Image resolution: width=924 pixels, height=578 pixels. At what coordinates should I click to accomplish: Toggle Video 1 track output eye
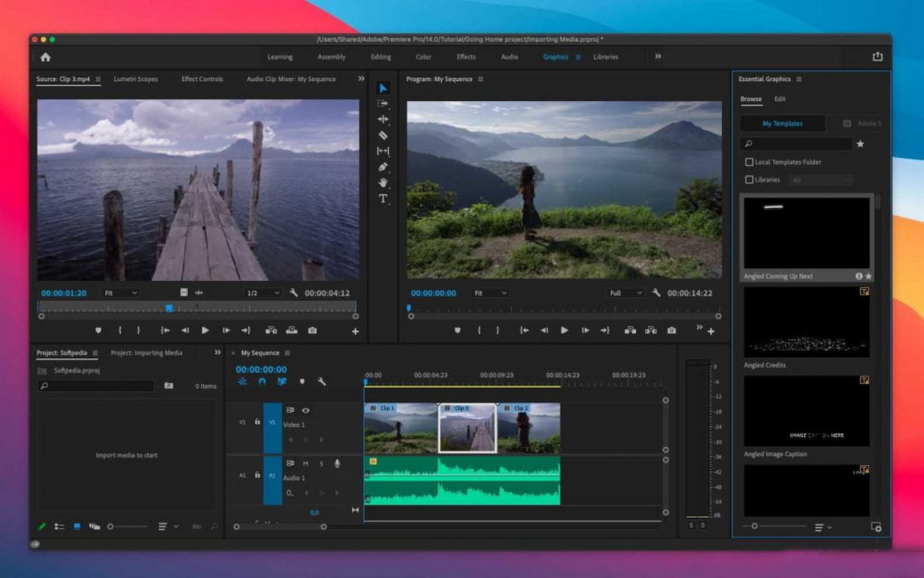[x=306, y=410]
